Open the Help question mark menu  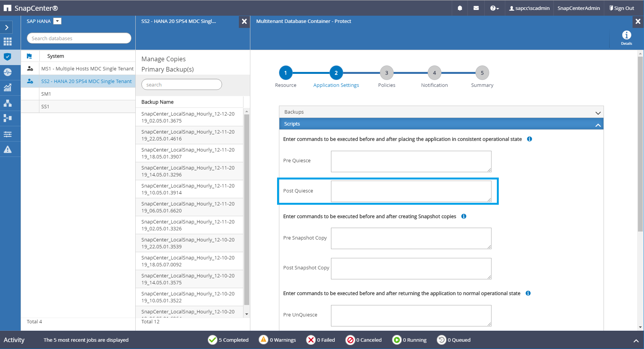pos(495,8)
